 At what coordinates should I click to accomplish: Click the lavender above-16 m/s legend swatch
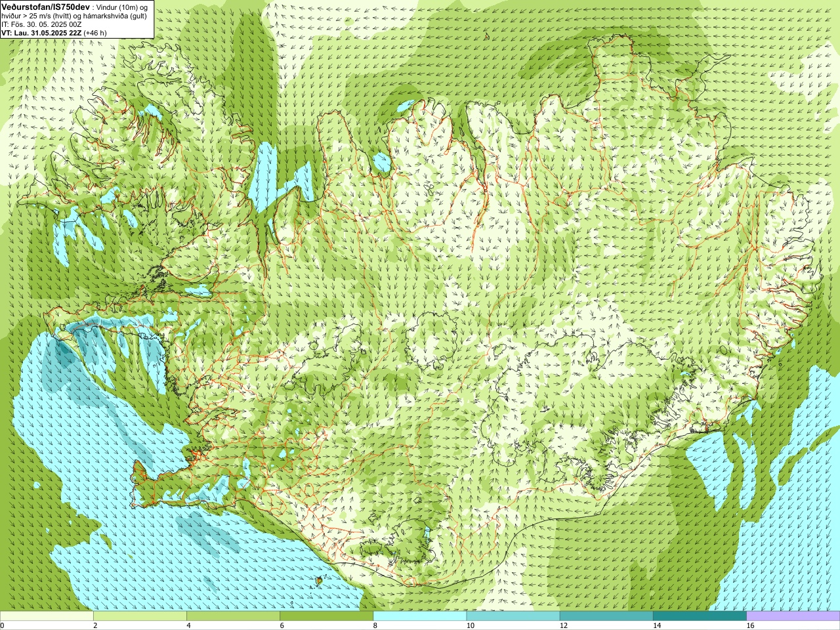[793, 616]
